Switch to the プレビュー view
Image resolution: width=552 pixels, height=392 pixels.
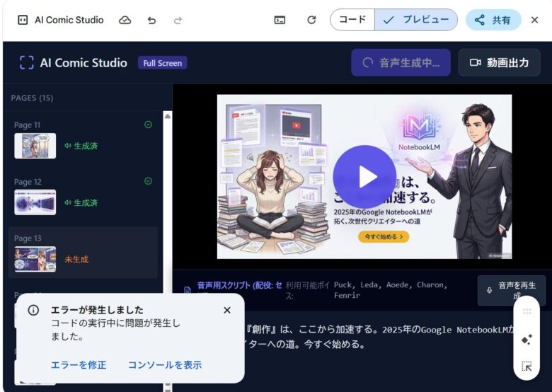(x=416, y=20)
